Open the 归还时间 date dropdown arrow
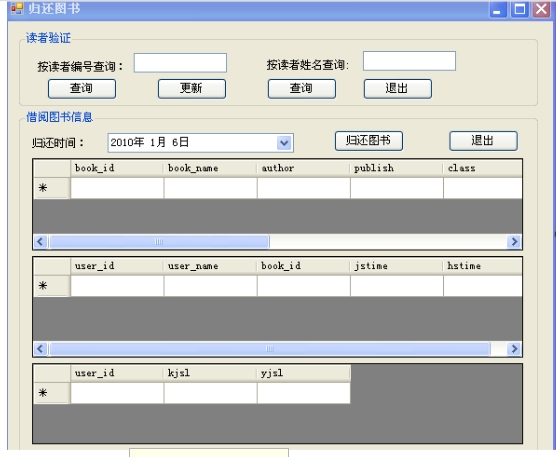 point(284,143)
